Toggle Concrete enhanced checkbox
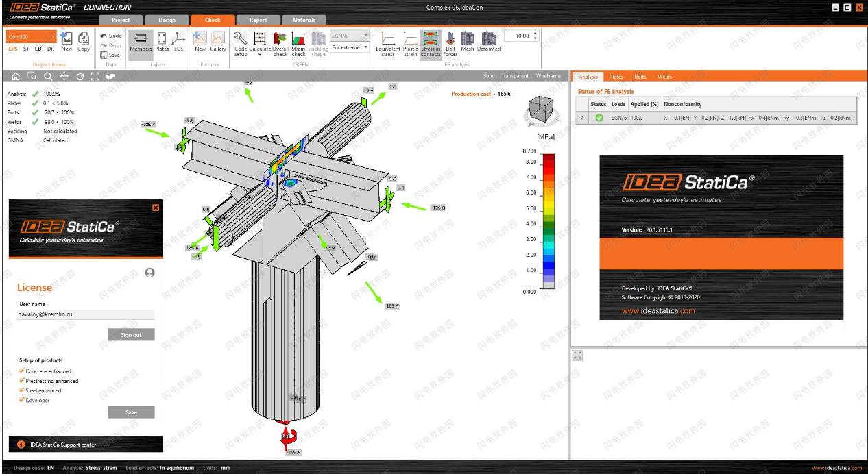 coord(22,371)
